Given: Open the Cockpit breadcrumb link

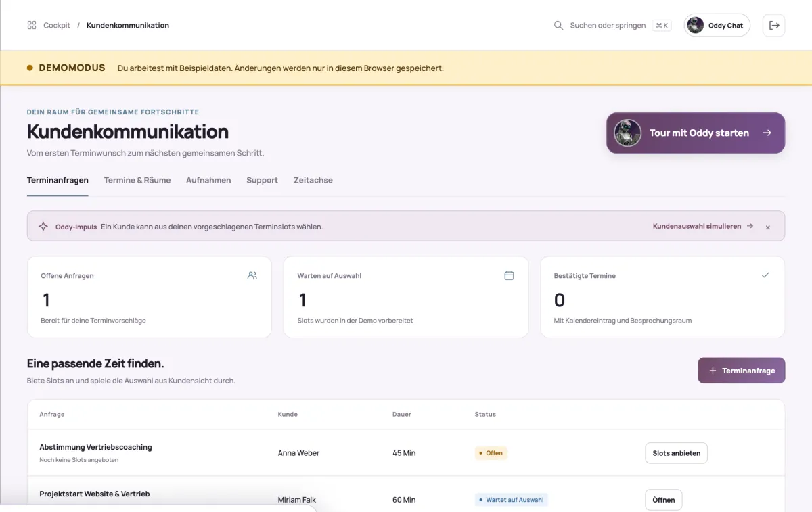Looking at the screenshot, I should 57,26.
